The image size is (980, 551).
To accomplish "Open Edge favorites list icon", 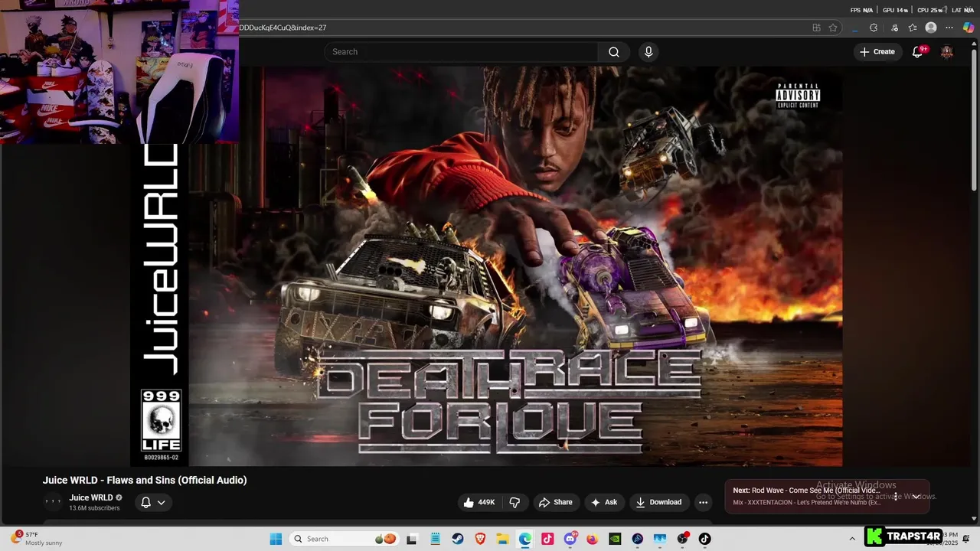I will tap(913, 28).
